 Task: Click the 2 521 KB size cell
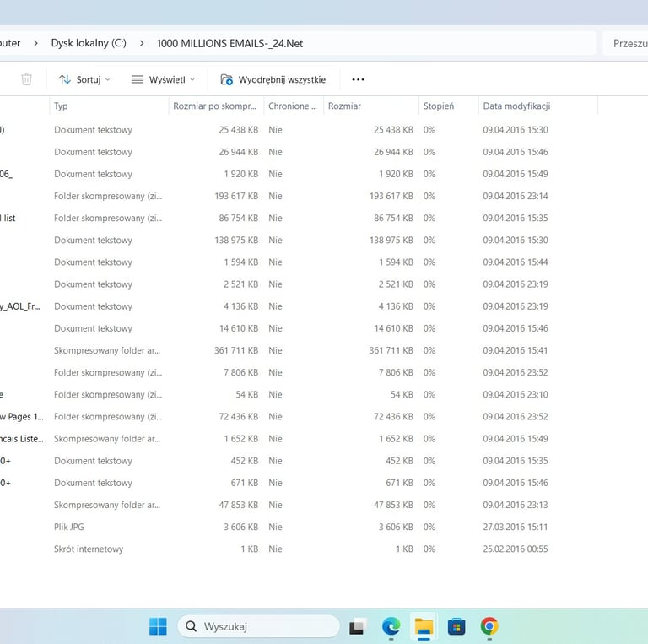(396, 284)
